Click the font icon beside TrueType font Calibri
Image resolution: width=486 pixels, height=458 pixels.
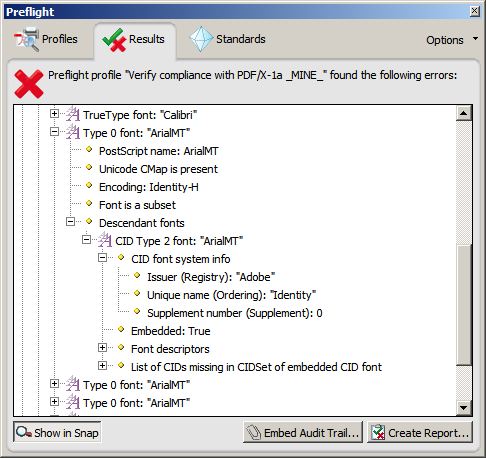(x=72, y=115)
